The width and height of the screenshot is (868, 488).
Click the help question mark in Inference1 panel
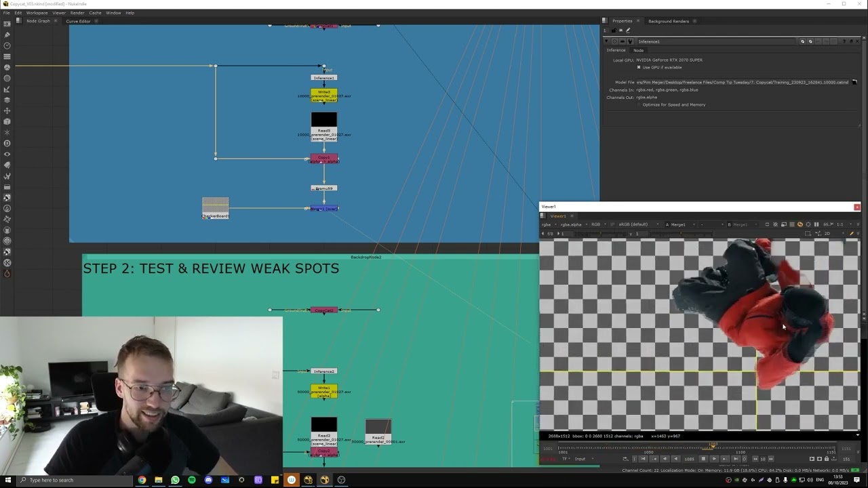[844, 41]
